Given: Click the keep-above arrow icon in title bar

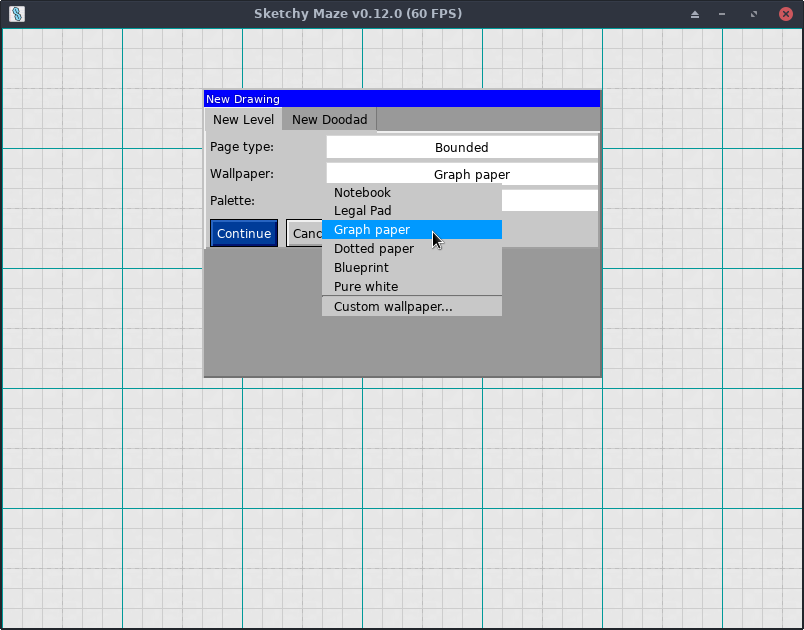Looking at the screenshot, I should coord(696,14).
